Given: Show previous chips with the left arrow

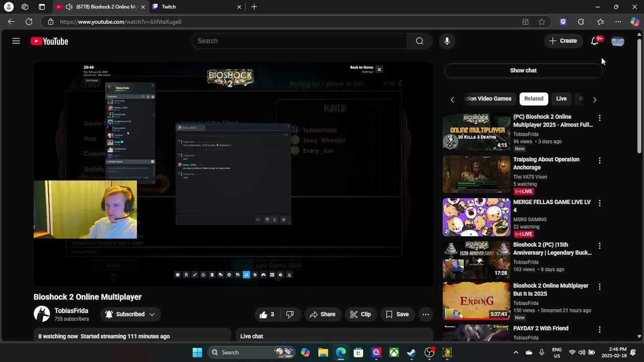Looking at the screenshot, I should 452,100.
